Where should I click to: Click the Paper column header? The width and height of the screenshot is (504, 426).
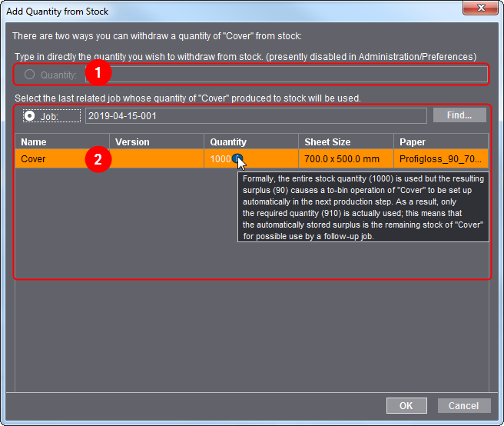pyautogui.click(x=441, y=142)
